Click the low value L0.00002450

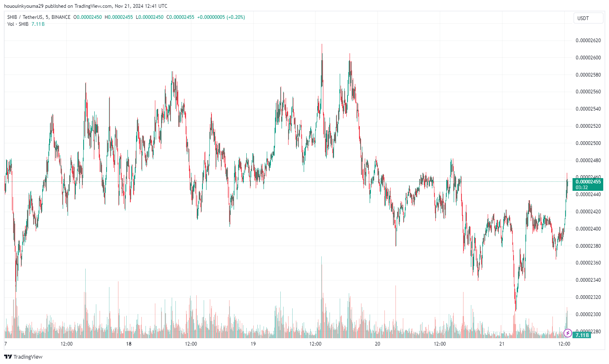[x=150, y=17]
